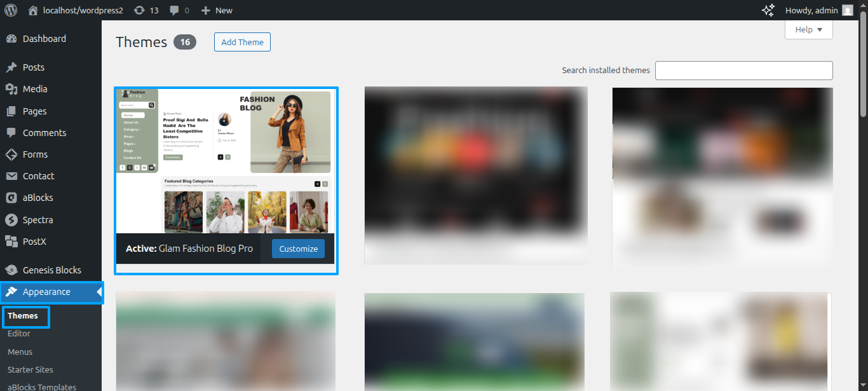Open the Editor submenu item

coord(19,333)
